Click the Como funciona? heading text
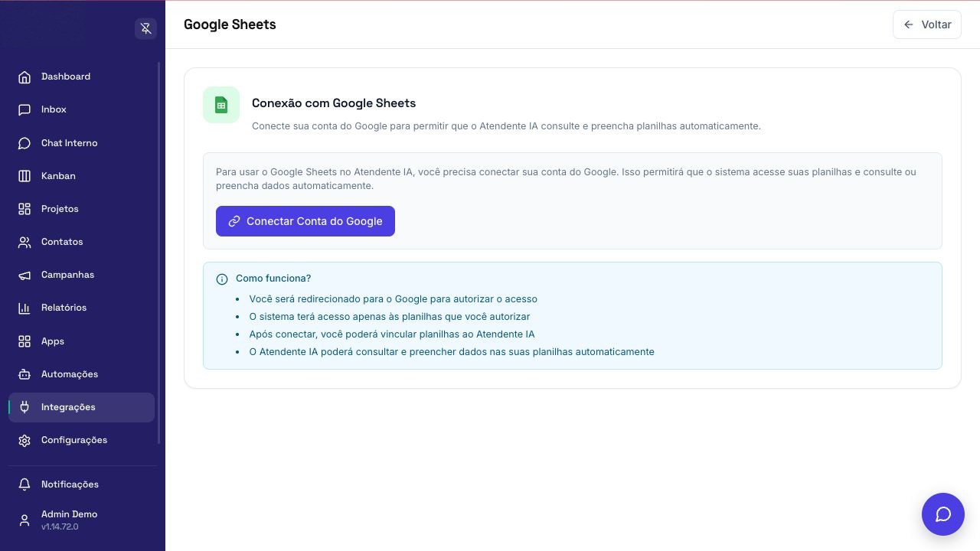 point(273,279)
